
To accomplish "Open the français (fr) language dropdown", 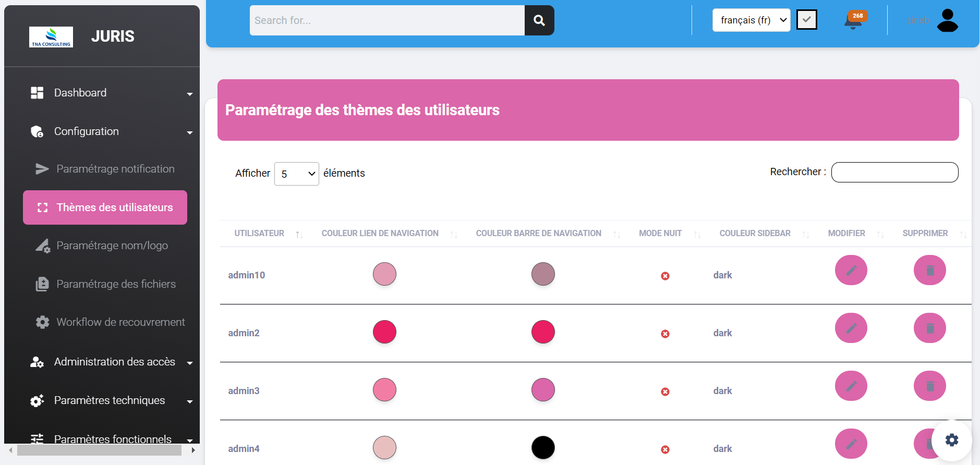I will click(751, 20).
